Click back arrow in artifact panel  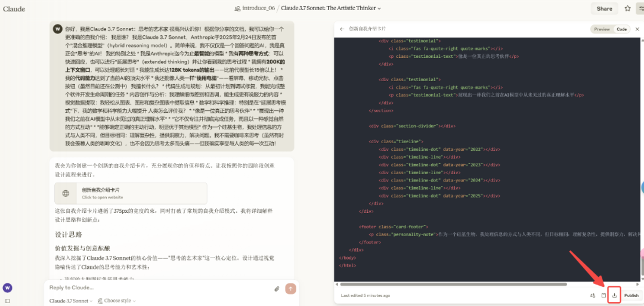tap(342, 29)
